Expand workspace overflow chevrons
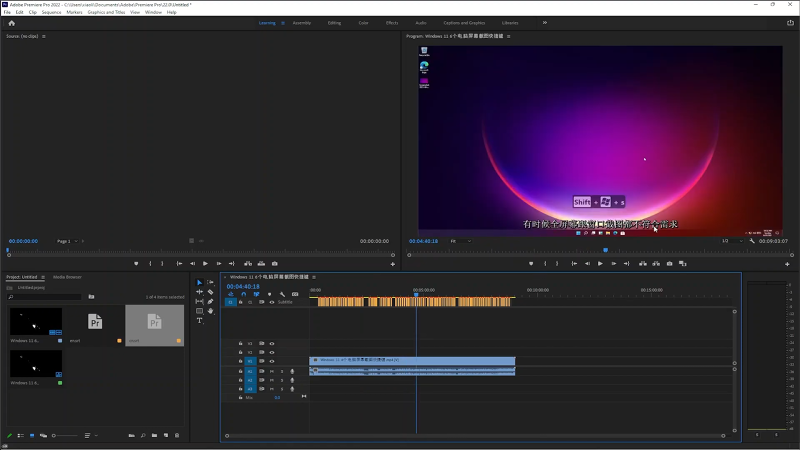Screen dimensions: 800x450 (545, 23)
